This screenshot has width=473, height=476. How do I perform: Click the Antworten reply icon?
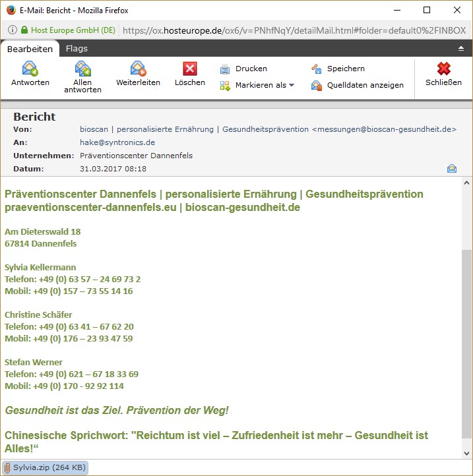(30, 69)
